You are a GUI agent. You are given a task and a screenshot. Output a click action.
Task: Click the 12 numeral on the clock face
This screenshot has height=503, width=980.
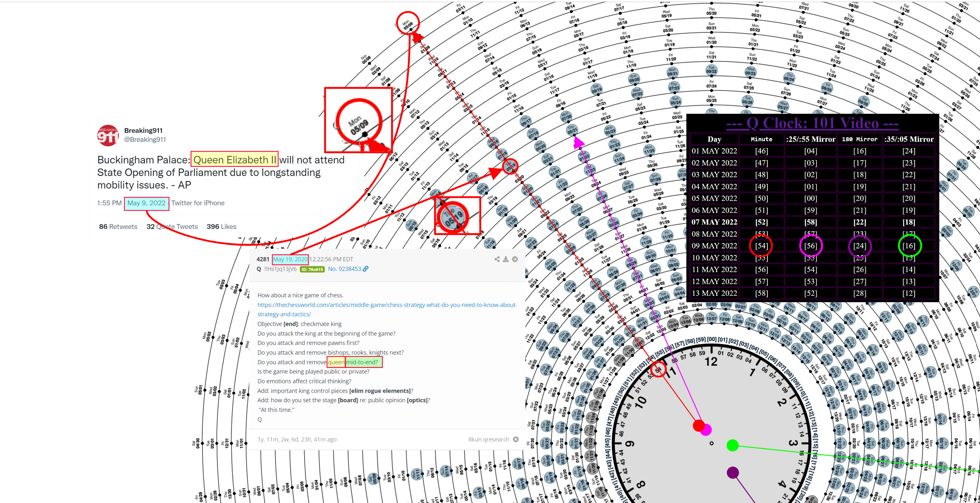711,362
